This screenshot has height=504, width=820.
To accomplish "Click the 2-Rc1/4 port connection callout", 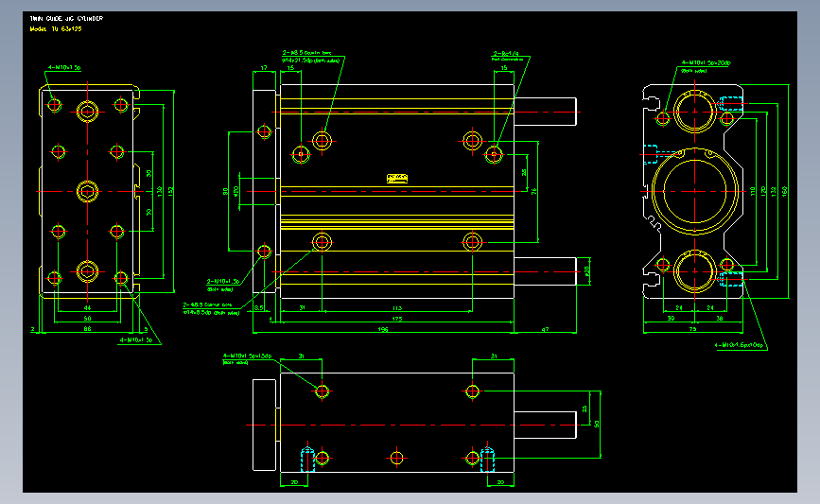I will pyautogui.click(x=506, y=54).
